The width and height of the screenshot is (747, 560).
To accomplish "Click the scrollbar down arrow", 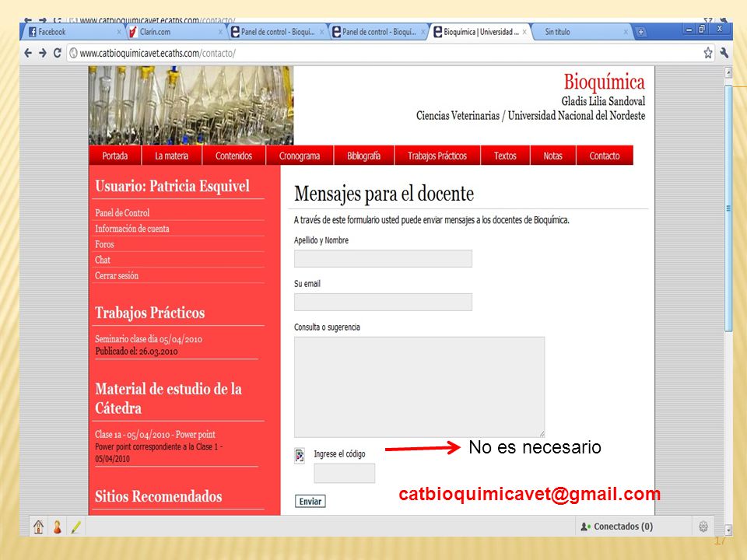I will pos(728,529).
